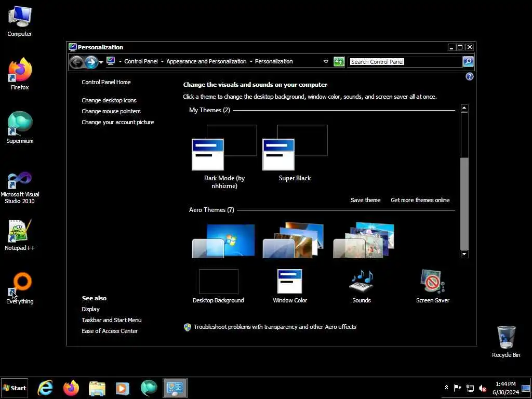Expand dropdown arrow before Control Panel breadcrumb
The height and width of the screenshot is (399, 532).
(120, 61)
